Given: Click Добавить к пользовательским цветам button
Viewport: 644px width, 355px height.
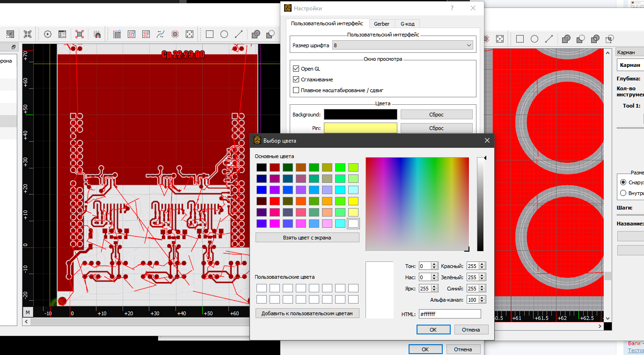Looking at the screenshot, I should (307, 313).
